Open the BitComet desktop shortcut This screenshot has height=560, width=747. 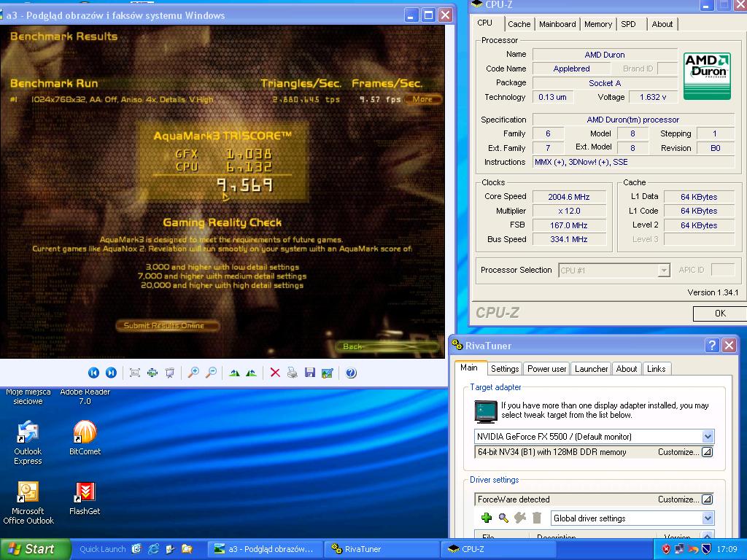(85, 437)
